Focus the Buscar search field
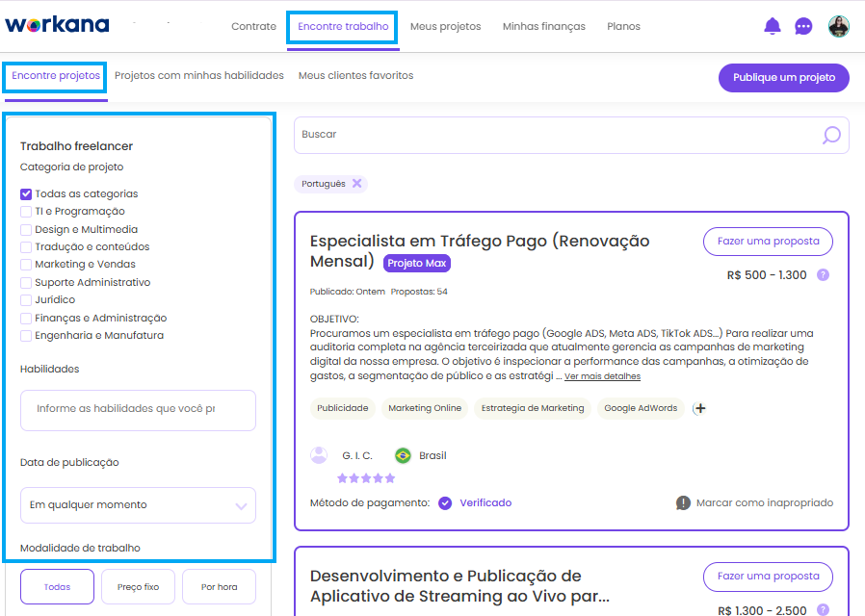Screen dimensions: 865x616 pyautogui.click(x=571, y=135)
